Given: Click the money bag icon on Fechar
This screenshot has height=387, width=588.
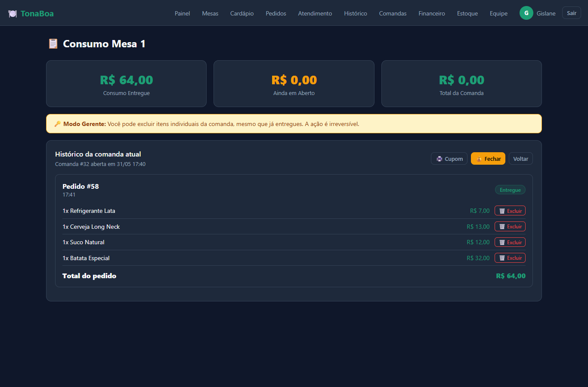Looking at the screenshot, I should click(479, 159).
